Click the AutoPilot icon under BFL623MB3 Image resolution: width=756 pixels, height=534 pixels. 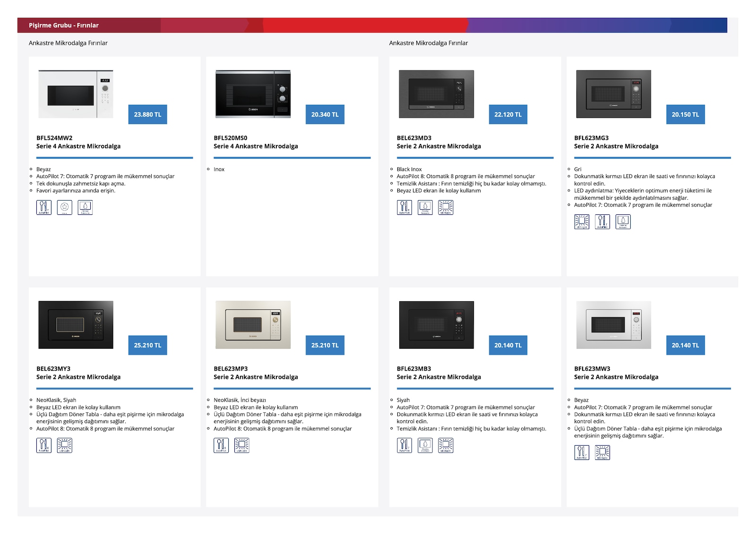[404, 445]
